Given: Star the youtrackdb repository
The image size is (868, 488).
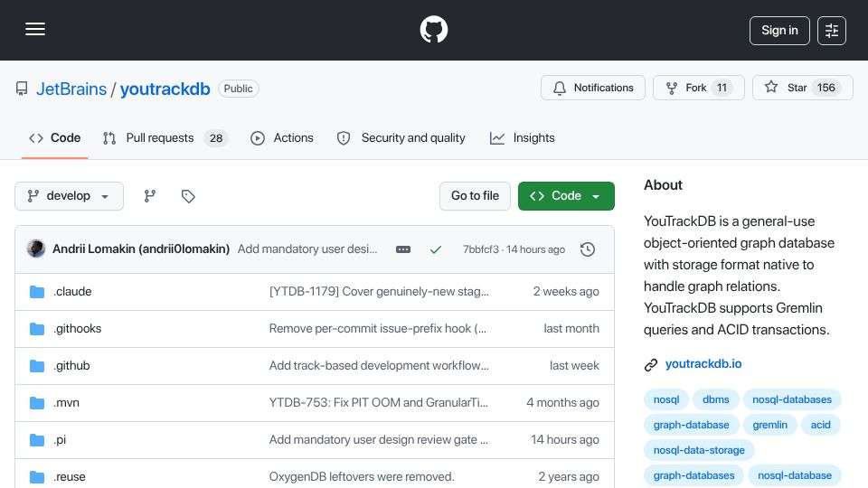Looking at the screenshot, I should (802, 88).
